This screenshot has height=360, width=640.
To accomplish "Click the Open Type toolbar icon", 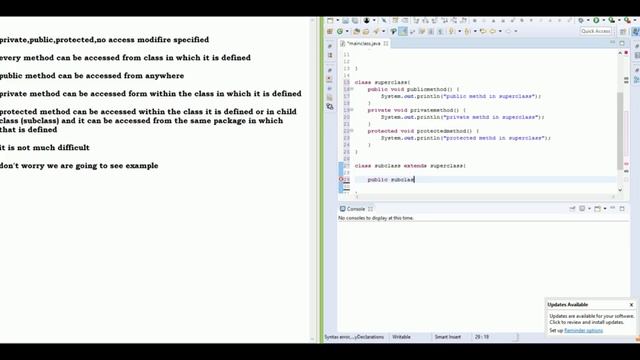I will [x=356, y=31].
